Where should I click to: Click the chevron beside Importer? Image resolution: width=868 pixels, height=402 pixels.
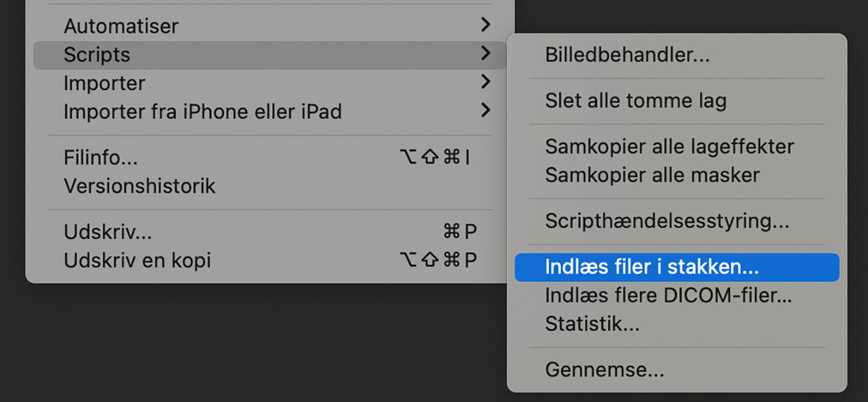(x=486, y=82)
